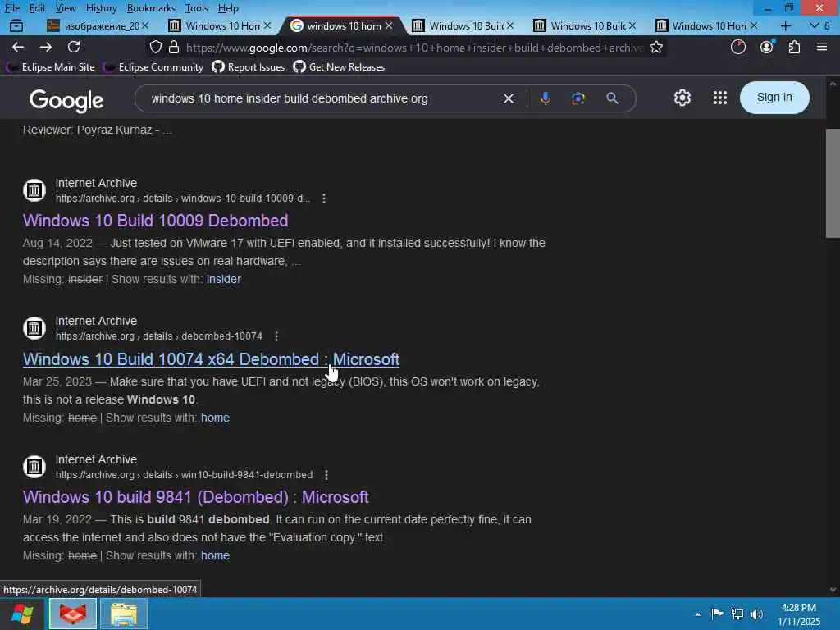Open the File menu
840x630 pixels.
pyautogui.click(x=11, y=8)
